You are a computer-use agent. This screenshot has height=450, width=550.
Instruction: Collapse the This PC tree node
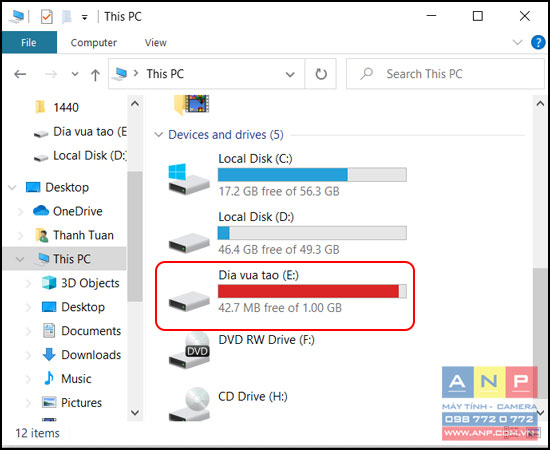pos(20,259)
